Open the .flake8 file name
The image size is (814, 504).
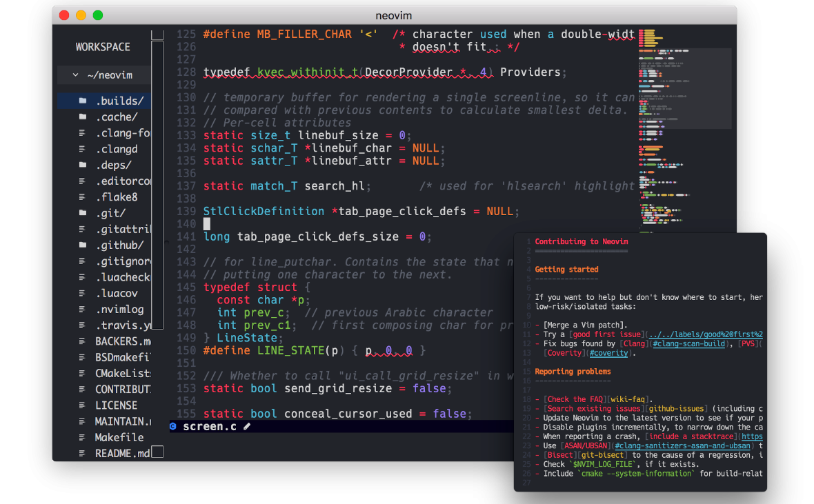(x=117, y=197)
